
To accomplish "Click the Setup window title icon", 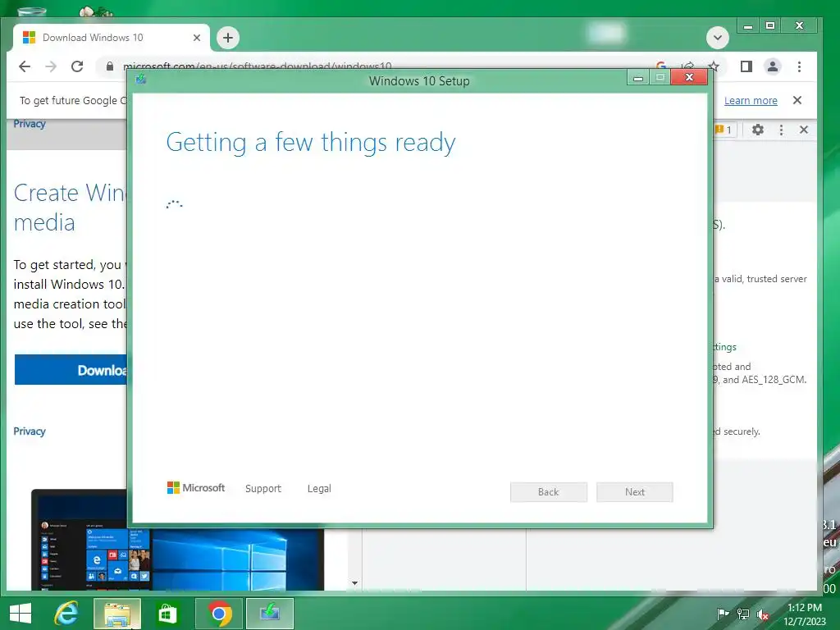I will [141, 80].
